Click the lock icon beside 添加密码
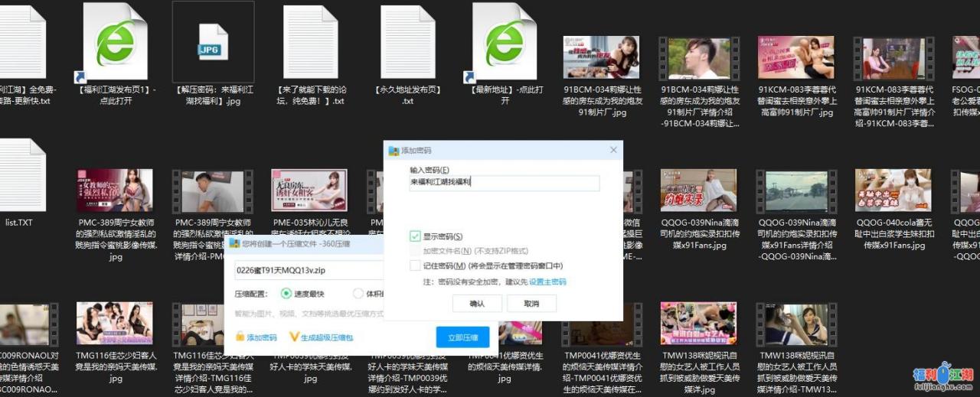Viewport: 980px width, 397px height. click(240, 337)
